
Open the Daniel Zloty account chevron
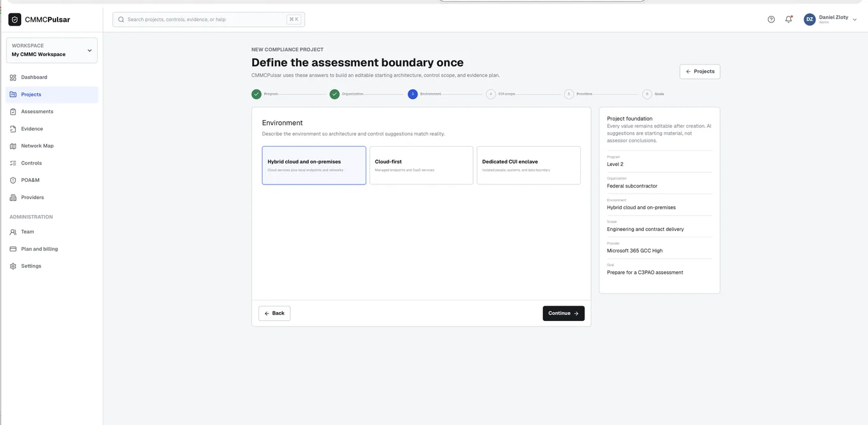click(x=855, y=20)
